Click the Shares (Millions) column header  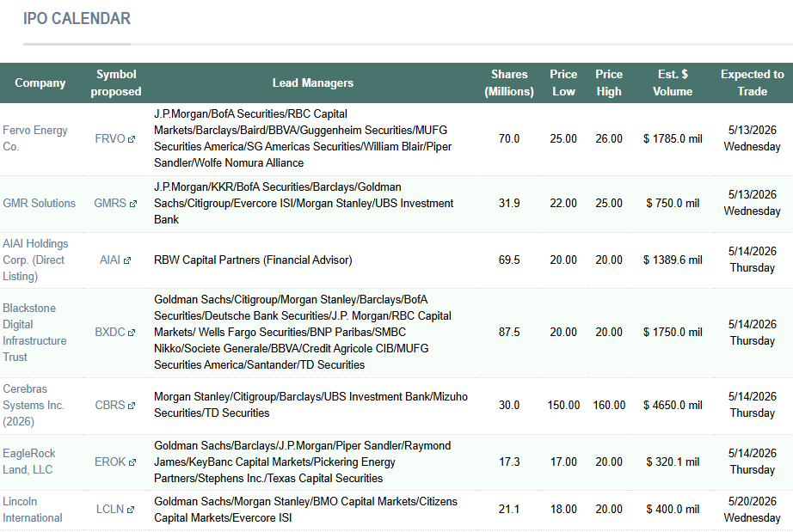[x=509, y=83]
